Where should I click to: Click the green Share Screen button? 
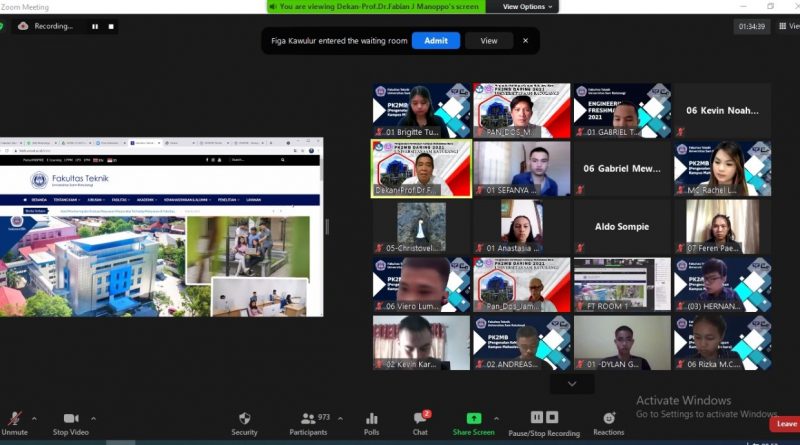point(473,424)
